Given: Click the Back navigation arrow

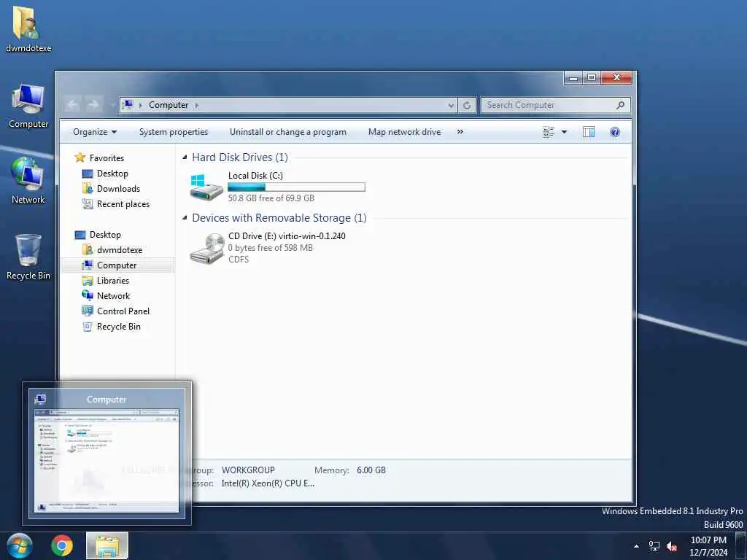Looking at the screenshot, I should coord(73,105).
